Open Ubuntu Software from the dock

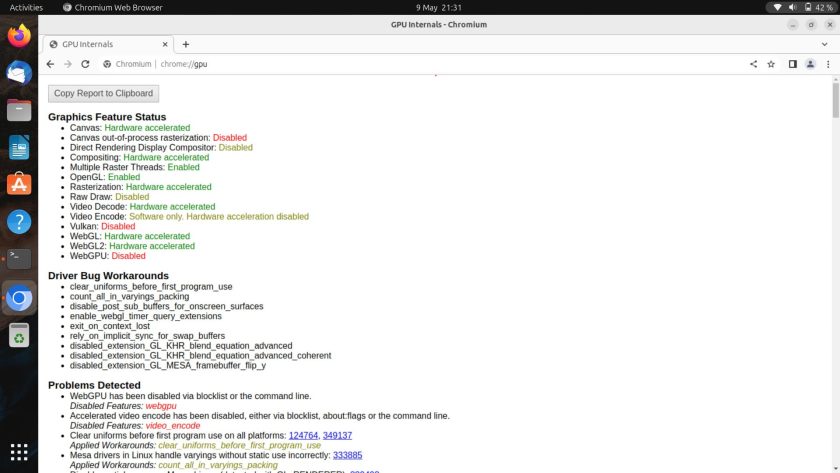(19, 184)
